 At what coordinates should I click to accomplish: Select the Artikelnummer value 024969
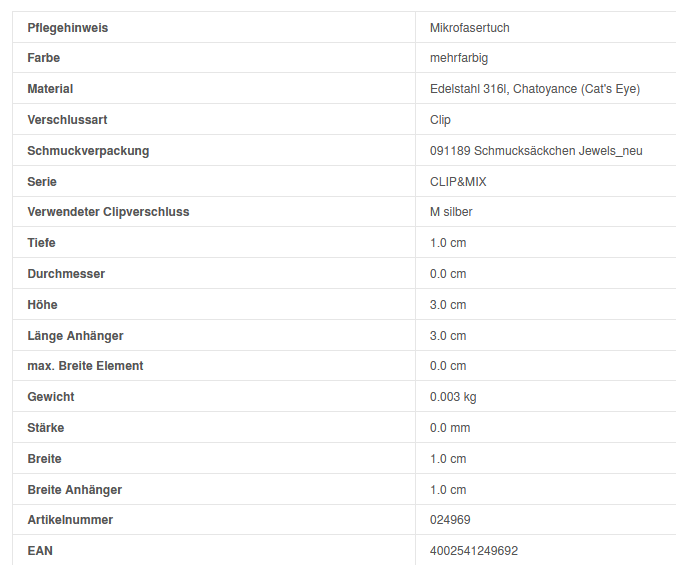pos(450,520)
